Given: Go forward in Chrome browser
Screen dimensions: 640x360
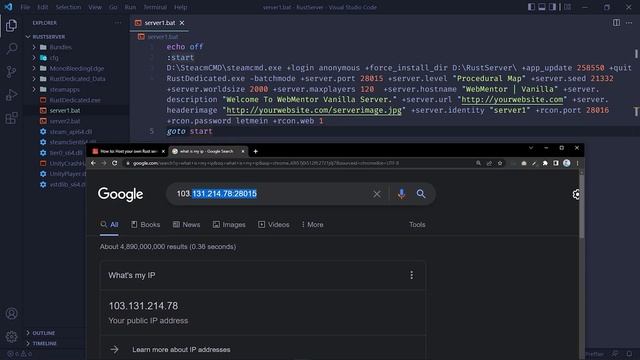Looking at the screenshot, I should 104,163.
